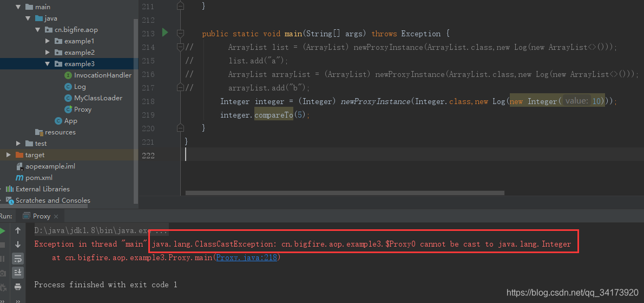Click 'Process finished with exit code 1' text
The image size is (644, 303).
(106, 285)
